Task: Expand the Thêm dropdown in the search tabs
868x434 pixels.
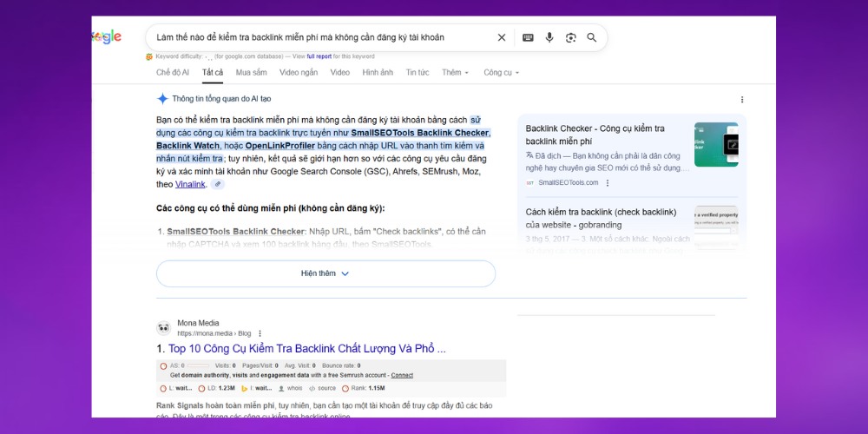Action: pyautogui.click(x=455, y=72)
